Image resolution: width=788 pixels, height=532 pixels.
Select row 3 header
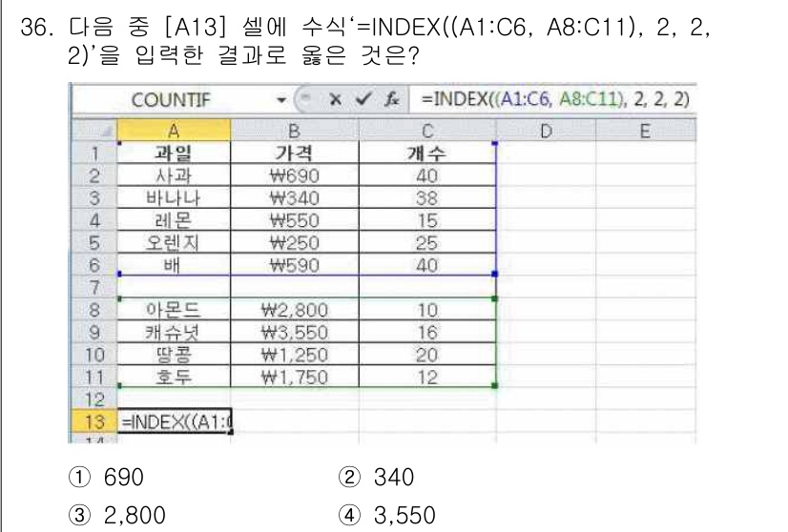[x=94, y=197]
